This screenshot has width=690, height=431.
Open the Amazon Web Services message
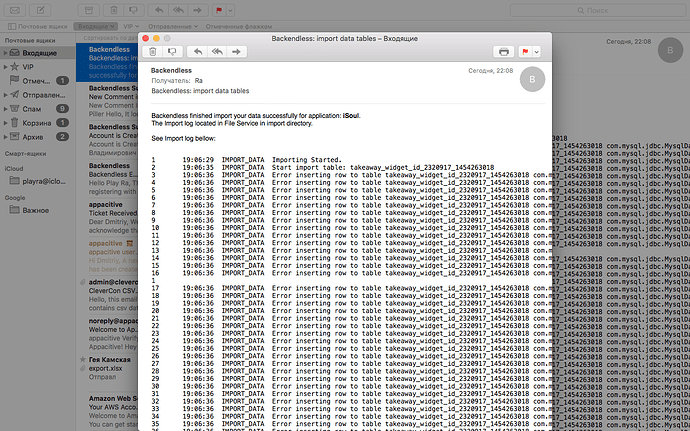(107, 411)
